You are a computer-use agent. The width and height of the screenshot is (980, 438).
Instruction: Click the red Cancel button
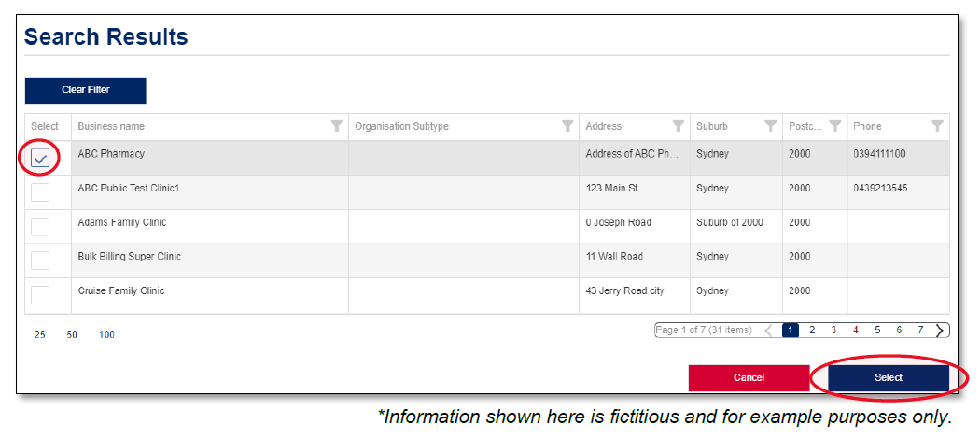749,377
